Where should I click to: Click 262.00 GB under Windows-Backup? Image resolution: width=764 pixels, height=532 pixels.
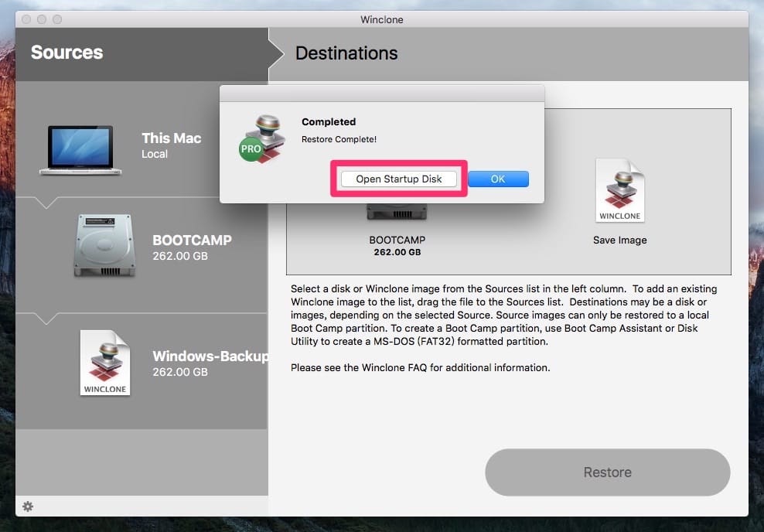point(180,372)
